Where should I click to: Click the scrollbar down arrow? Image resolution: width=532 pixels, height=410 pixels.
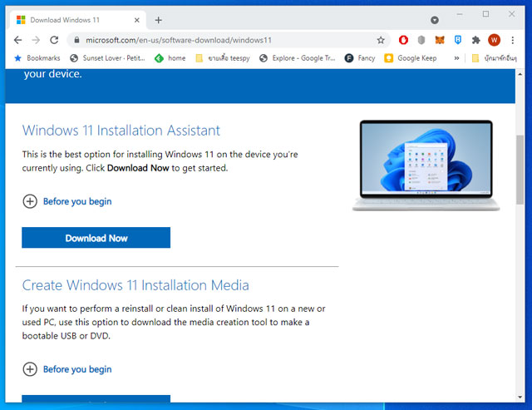tap(520, 397)
